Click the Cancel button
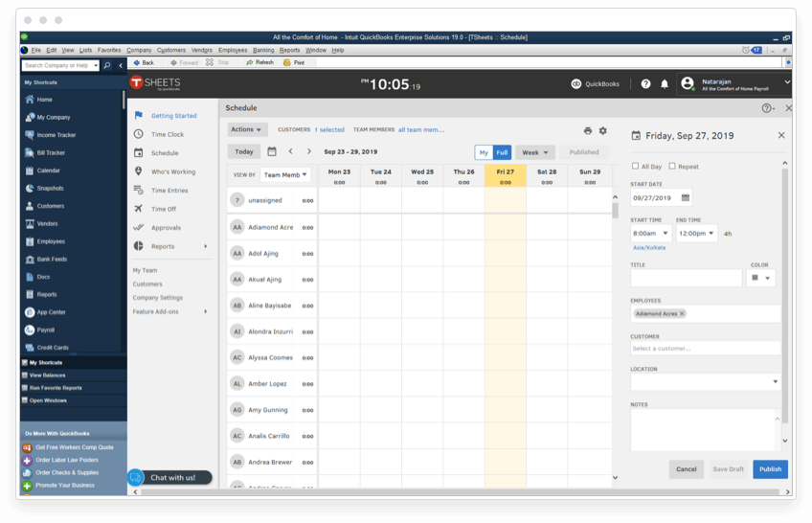The width and height of the screenshot is (812, 523). click(687, 469)
